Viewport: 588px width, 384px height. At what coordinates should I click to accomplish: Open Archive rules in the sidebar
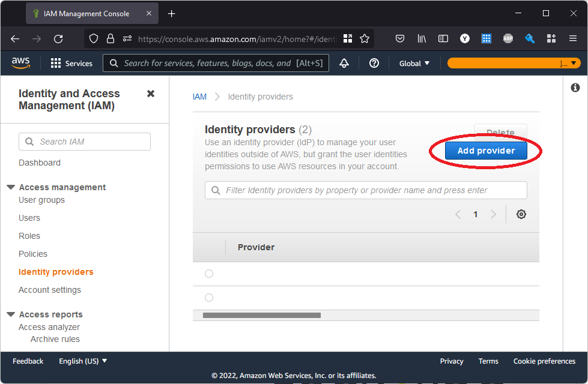55,339
